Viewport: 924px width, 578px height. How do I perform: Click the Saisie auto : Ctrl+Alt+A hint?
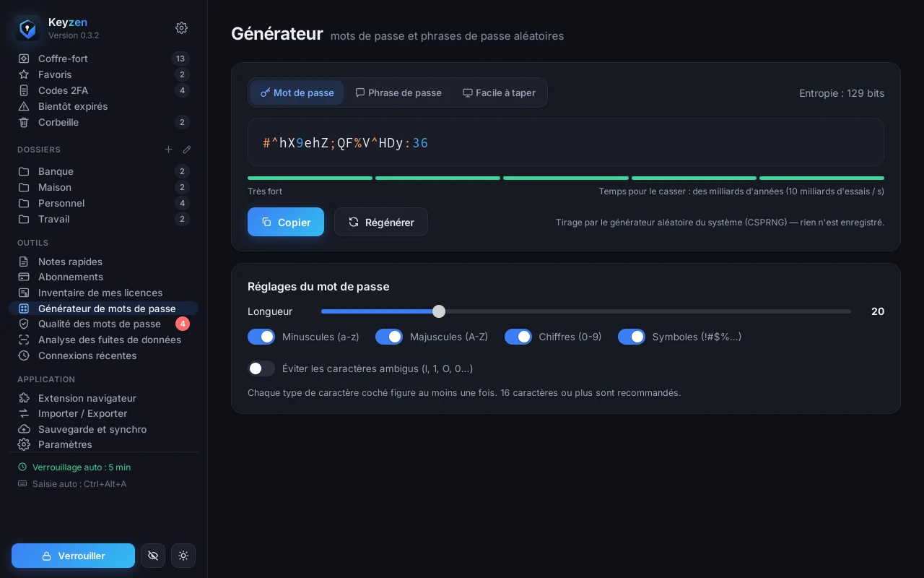tap(72, 484)
